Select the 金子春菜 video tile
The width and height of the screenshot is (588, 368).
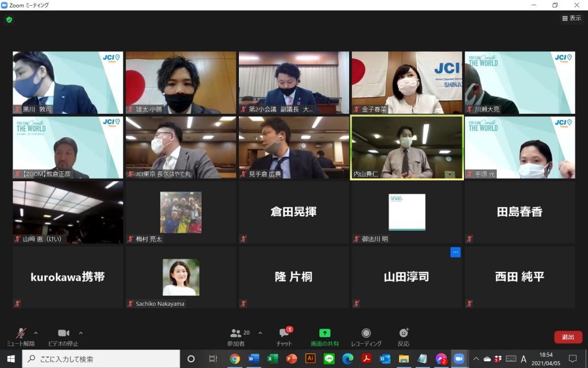tap(407, 83)
